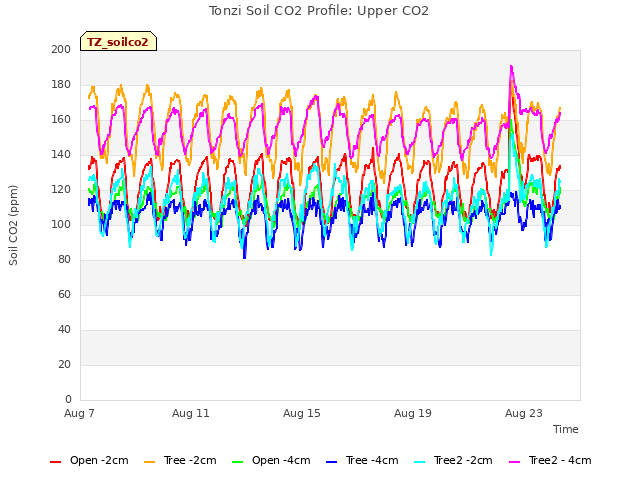
Task: Click the TZ_soilco2 chart label
Action: [118, 42]
